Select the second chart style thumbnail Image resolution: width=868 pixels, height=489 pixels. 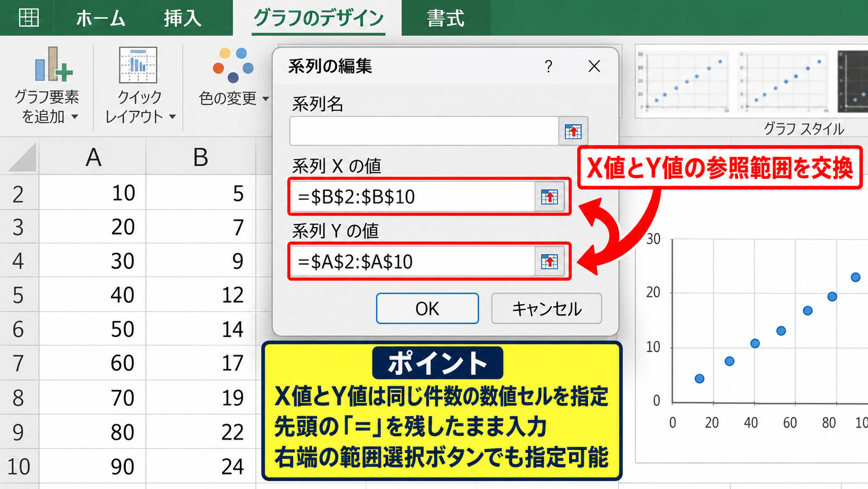pos(784,82)
